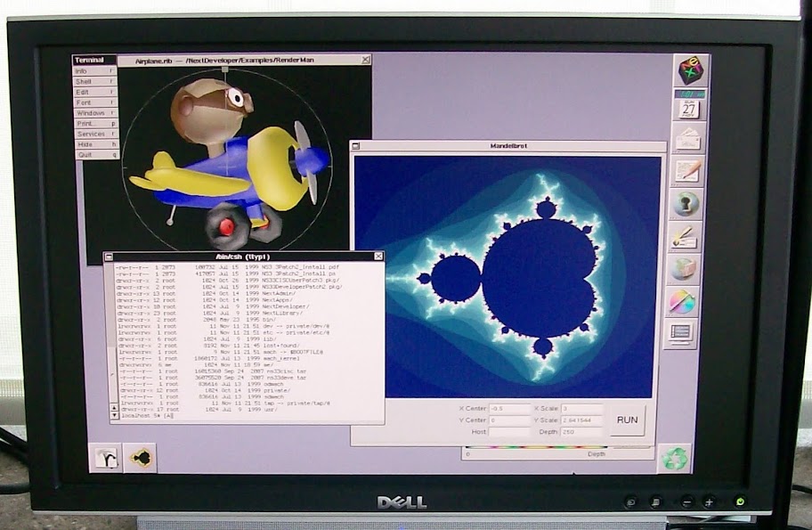Open the Mail envelope icon in dock
This screenshot has height=530, width=812.
687,138
